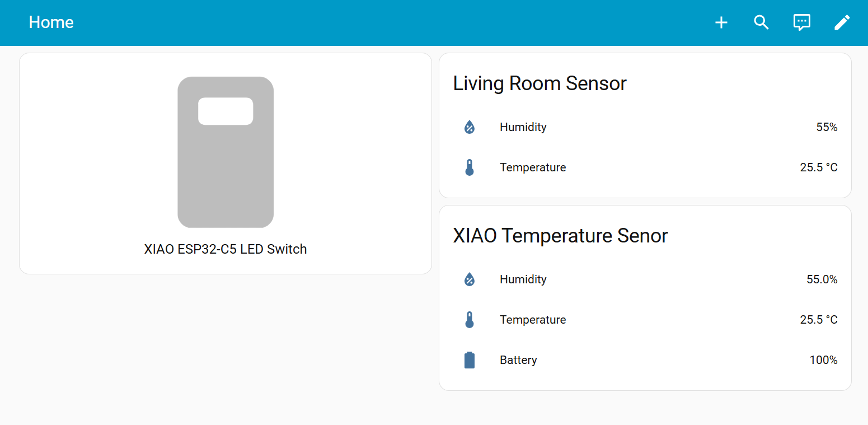Open Living Room Sensor Temperature row
This screenshot has height=425, width=868.
click(x=533, y=167)
